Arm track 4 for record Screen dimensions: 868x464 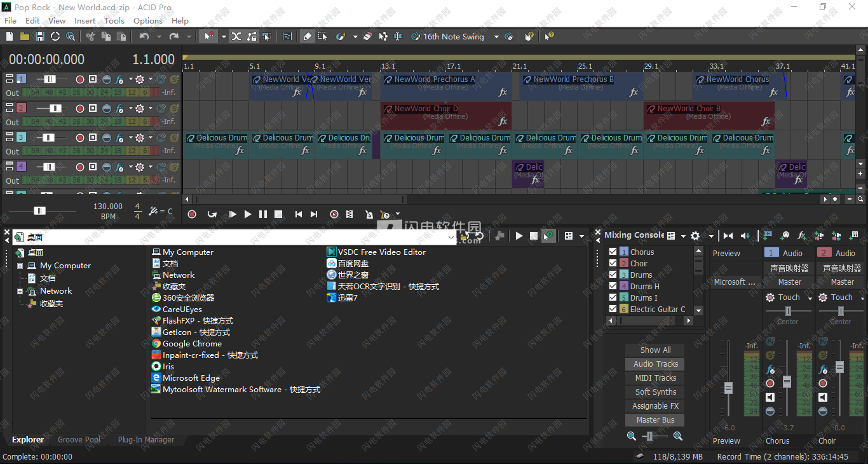(x=80, y=167)
